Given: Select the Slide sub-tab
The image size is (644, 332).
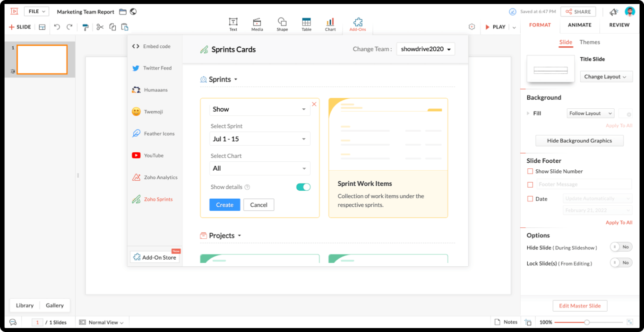Looking at the screenshot, I should pyautogui.click(x=566, y=42).
